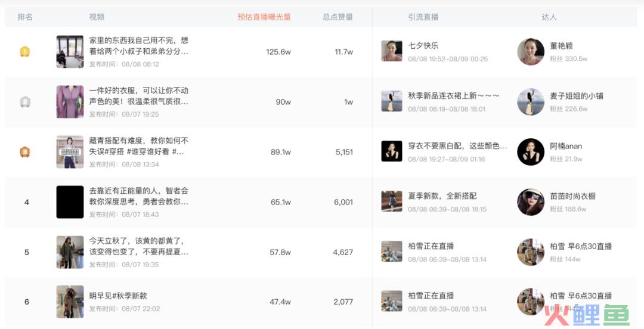This screenshot has width=644, height=329.
Task: Open 苗苗时尚衣橱 creator avatar
Action: [531, 202]
